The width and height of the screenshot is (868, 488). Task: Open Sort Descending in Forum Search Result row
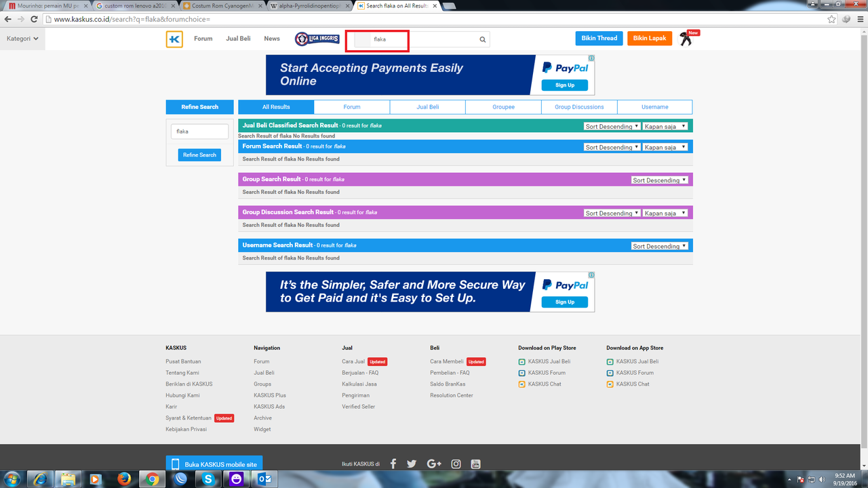(612, 147)
